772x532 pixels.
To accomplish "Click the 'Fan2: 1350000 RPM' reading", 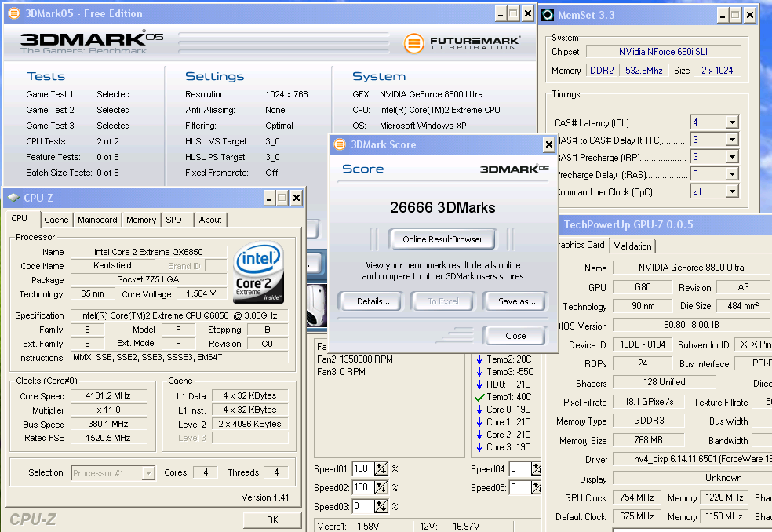I will pyautogui.click(x=355, y=359).
